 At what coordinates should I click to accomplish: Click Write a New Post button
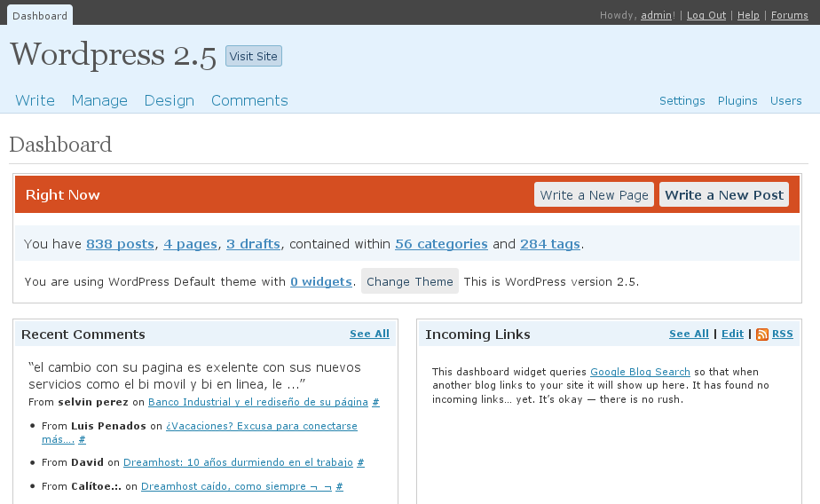click(724, 194)
